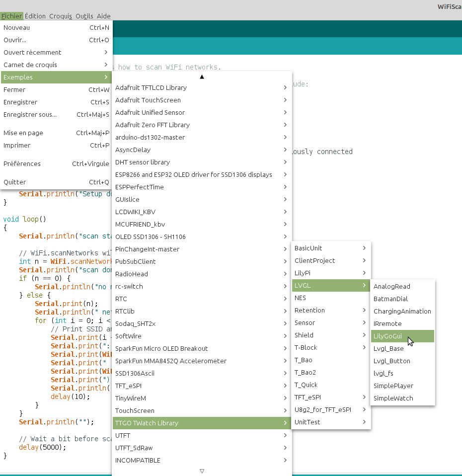
Task: Open BasicUnit submenu
Action: (x=331, y=248)
